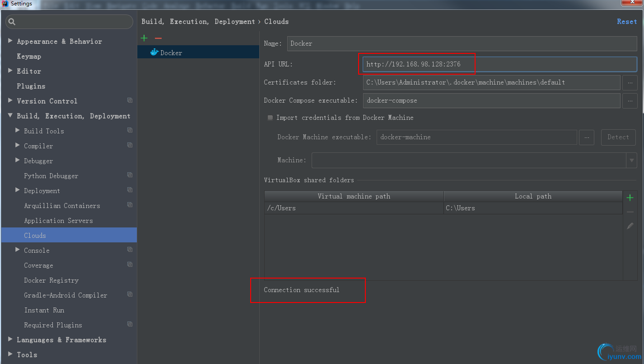Click Build, Execution, Deployment breadcrumb
This screenshot has width=644, height=364.
point(198,22)
